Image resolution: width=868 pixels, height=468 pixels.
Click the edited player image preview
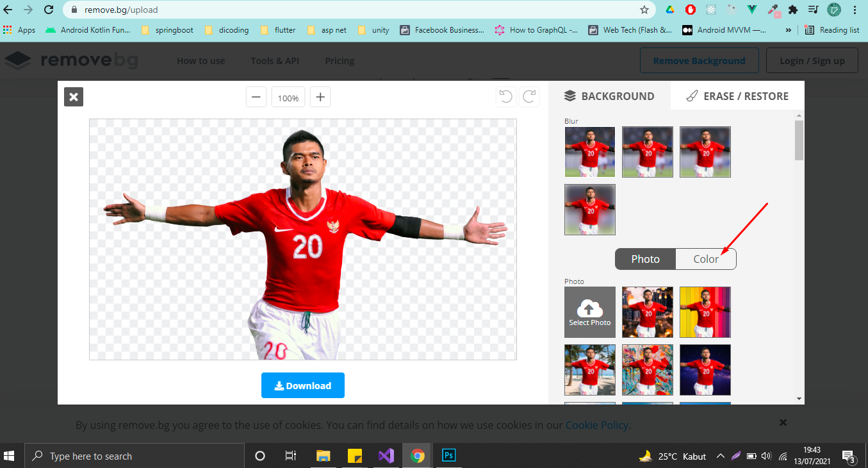pyautogui.click(x=303, y=239)
